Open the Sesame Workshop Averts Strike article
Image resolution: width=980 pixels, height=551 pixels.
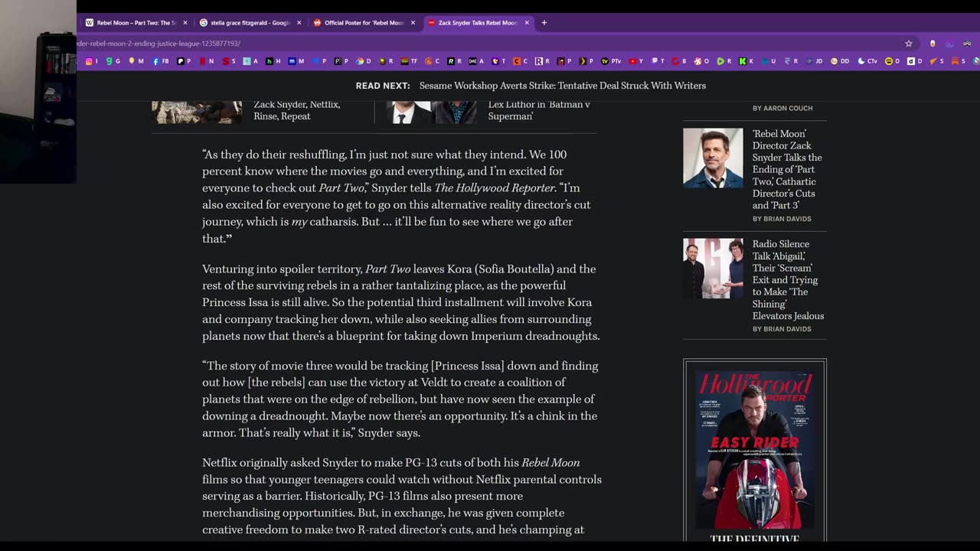(563, 86)
